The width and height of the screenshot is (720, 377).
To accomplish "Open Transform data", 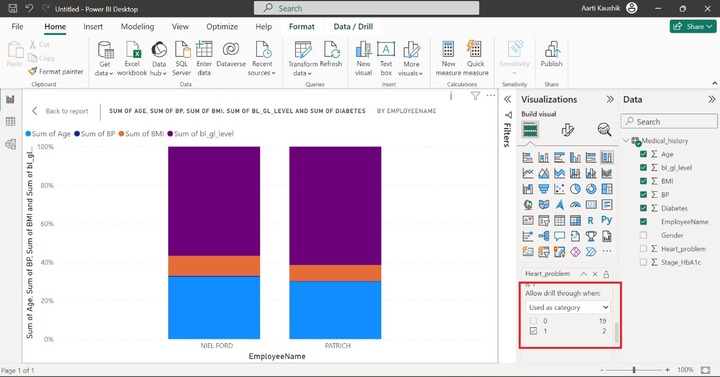I will (303, 58).
